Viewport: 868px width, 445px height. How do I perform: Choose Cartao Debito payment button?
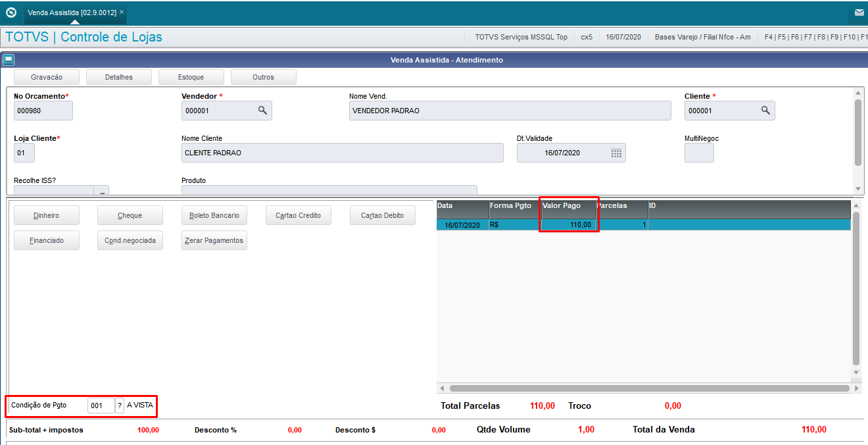tap(383, 215)
